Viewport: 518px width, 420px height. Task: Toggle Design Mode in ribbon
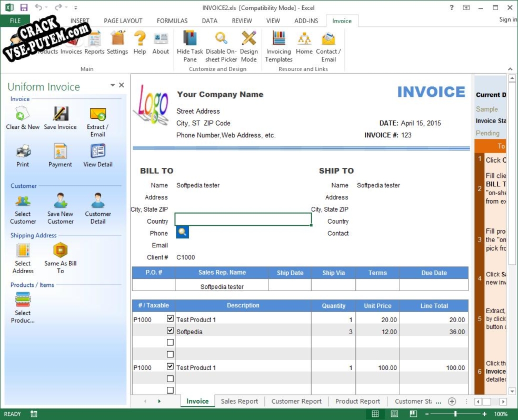pos(249,46)
